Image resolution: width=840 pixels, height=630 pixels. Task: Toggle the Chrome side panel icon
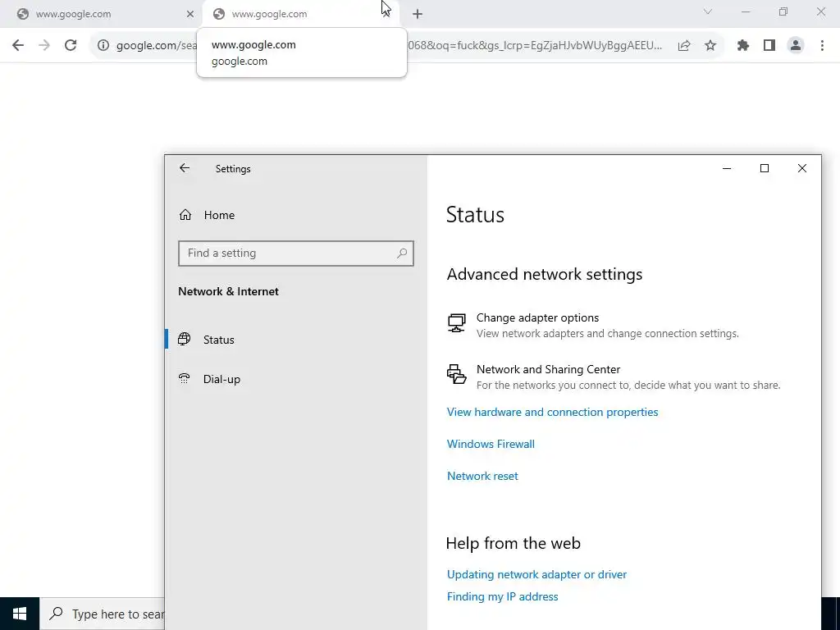[769, 46]
